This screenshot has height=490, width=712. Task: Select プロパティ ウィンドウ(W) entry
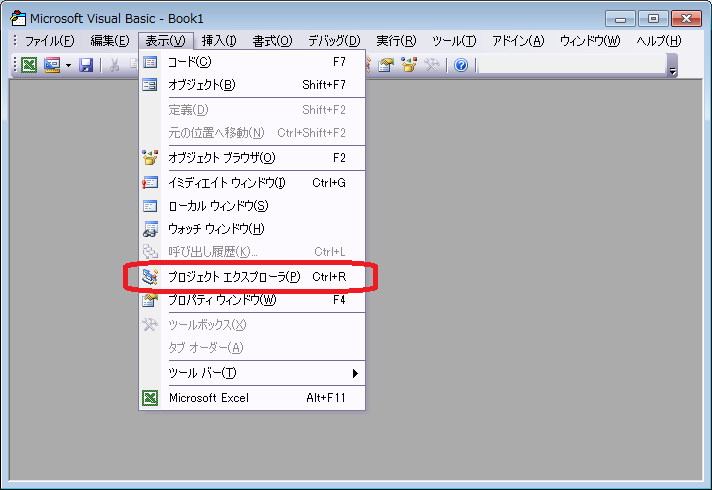tap(252, 300)
